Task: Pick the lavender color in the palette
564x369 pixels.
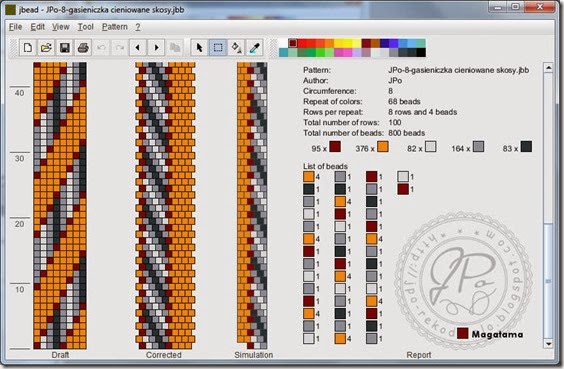Action: click(356, 53)
